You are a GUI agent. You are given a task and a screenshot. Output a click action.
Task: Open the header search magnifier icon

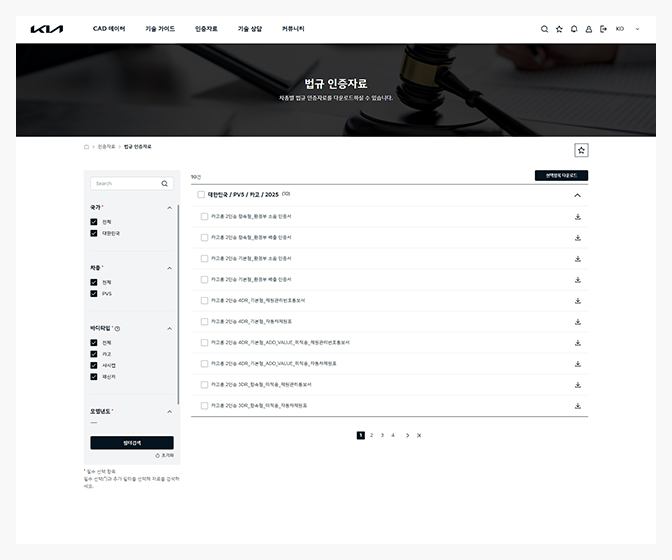[544, 29]
